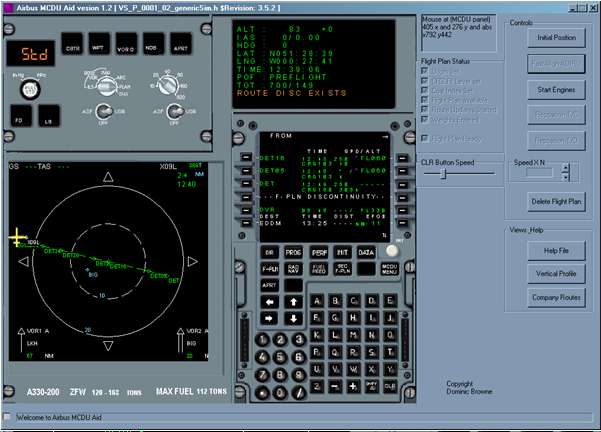Toggle the CSTR button on EFIS panel
The image size is (601, 432).
click(x=72, y=43)
